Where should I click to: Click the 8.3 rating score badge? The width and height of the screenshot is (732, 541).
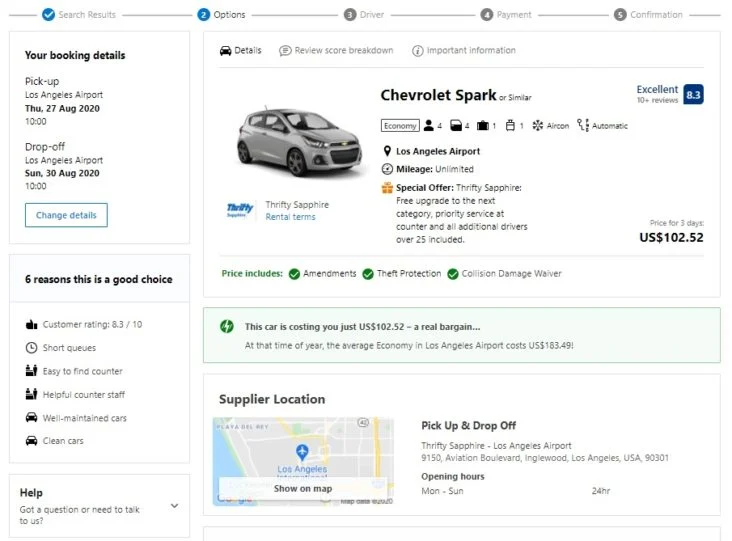click(693, 94)
